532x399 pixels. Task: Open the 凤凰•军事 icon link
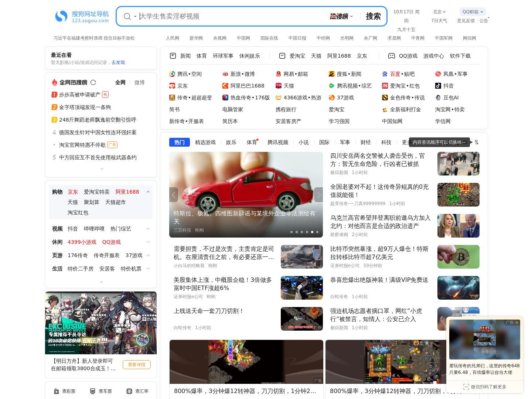point(438,74)
